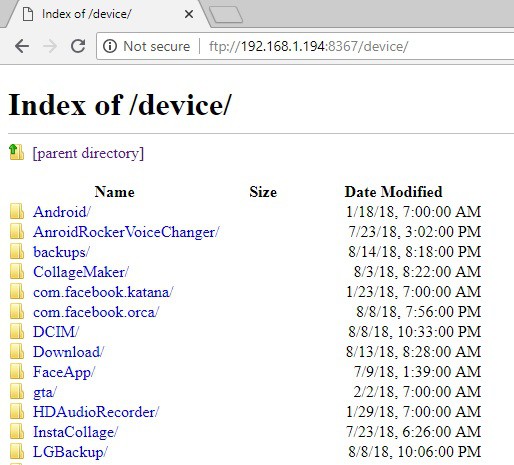Screen dimensions: 514x465
Task: Open the com.facebook.katana/ link
Action: (x=103, y=292)
